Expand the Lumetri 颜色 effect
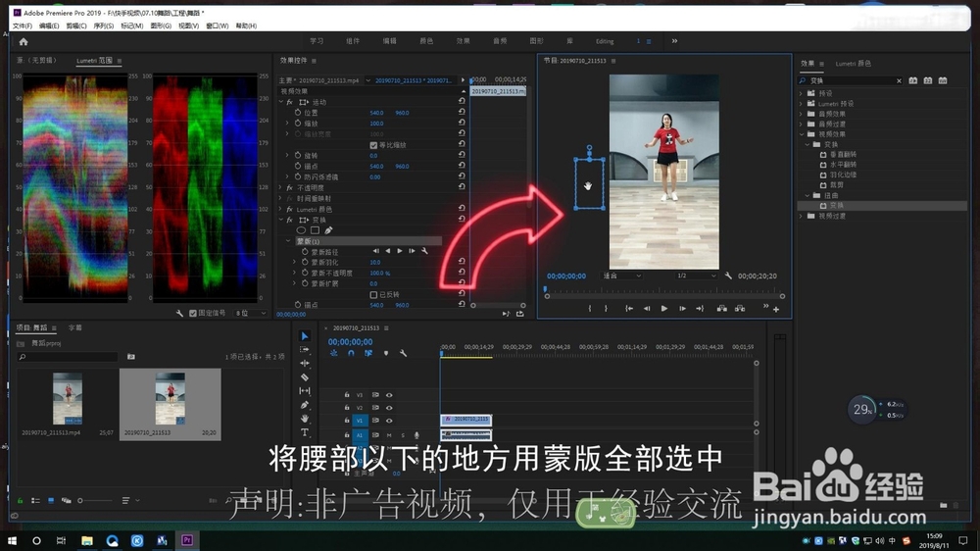 point(281,209)
